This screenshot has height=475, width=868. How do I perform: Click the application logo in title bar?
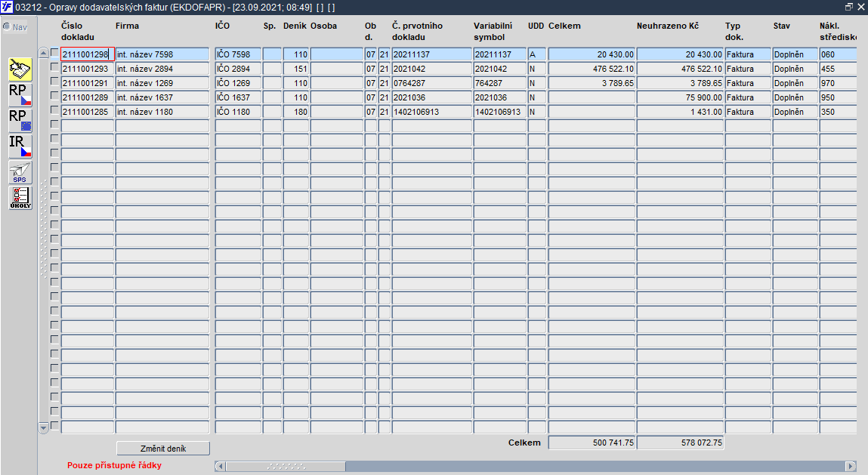click(x=7, y=8)
